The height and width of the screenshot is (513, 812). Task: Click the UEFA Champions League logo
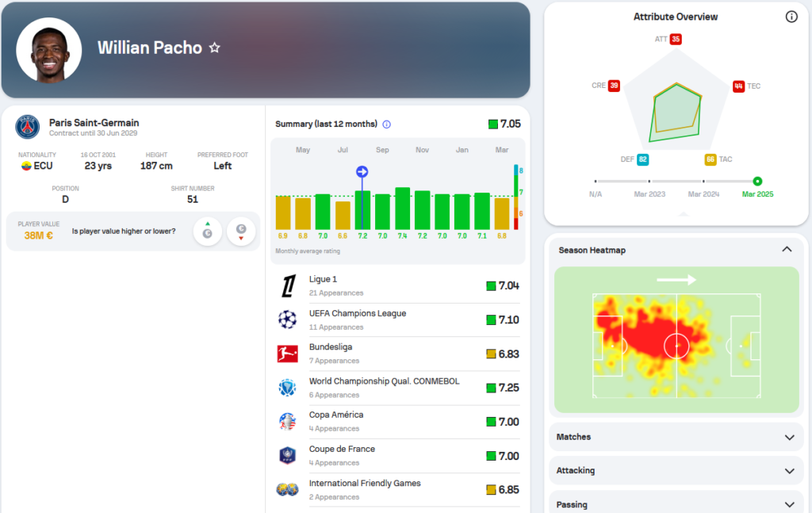pos(287,320)
